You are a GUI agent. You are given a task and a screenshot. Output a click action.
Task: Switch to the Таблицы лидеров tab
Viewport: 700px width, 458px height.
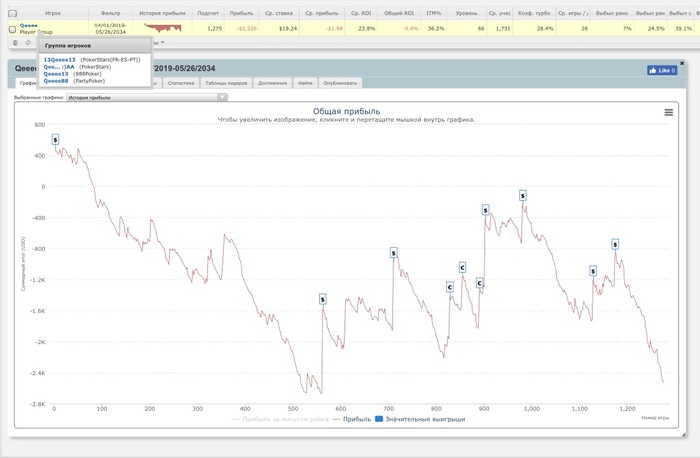(226, 83)
